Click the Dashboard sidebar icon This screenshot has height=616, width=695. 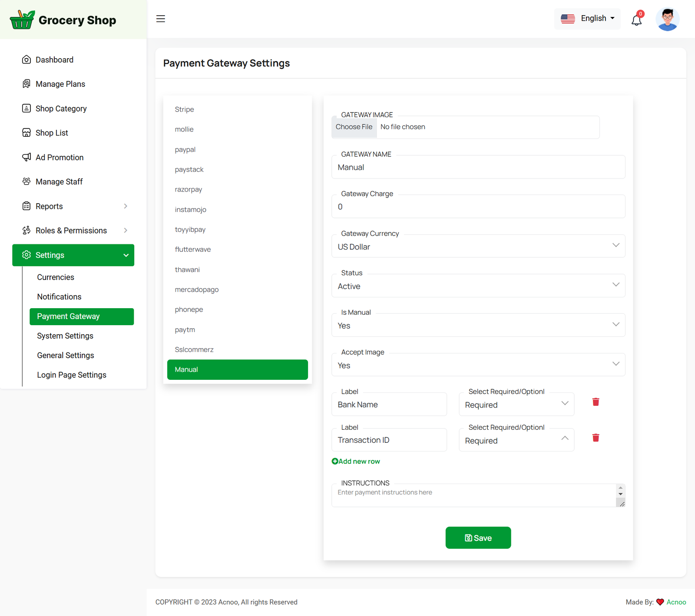pyautogui.click(x=26, y=60)
